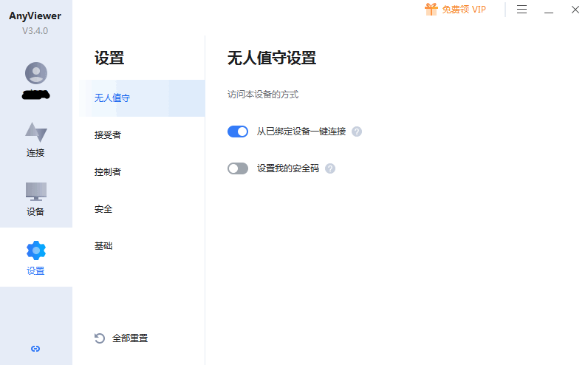
Task: Click help icon beside 设置我的安全码
Action: [330, 168]
